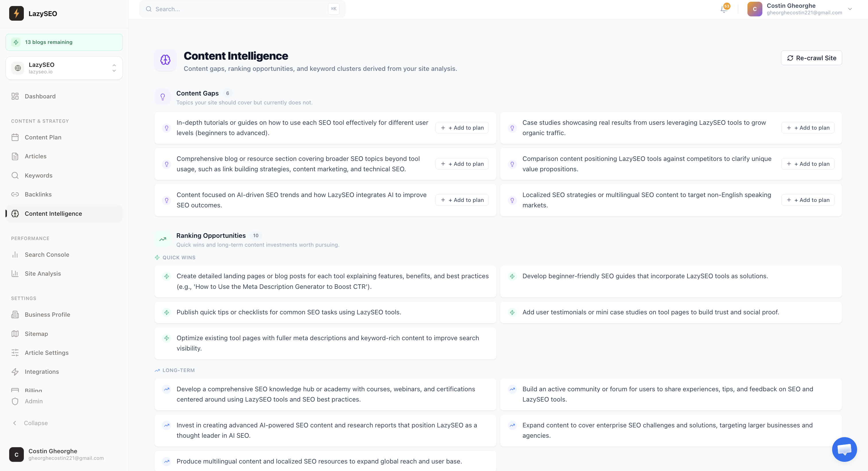The height and width of the screenshot is (471, 868).
Task: Click the Search Console bar chart icon
Action: coord(15,254)
